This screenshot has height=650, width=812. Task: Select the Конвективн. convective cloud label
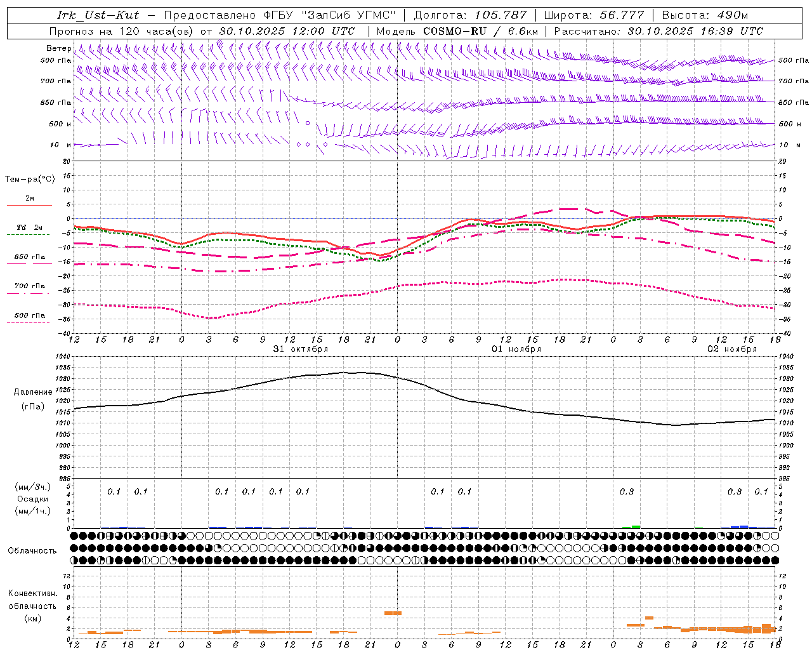click(x=32, y=594)
